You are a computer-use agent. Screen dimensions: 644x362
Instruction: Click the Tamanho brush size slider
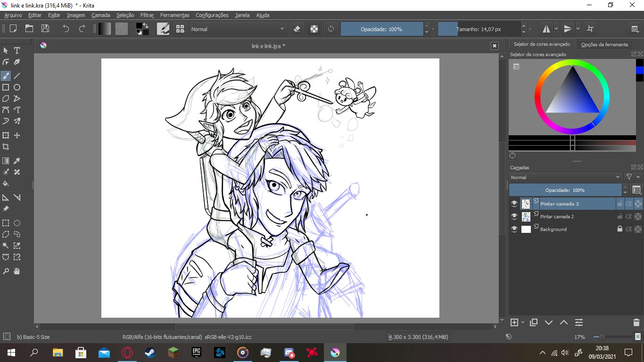[479, 29]
